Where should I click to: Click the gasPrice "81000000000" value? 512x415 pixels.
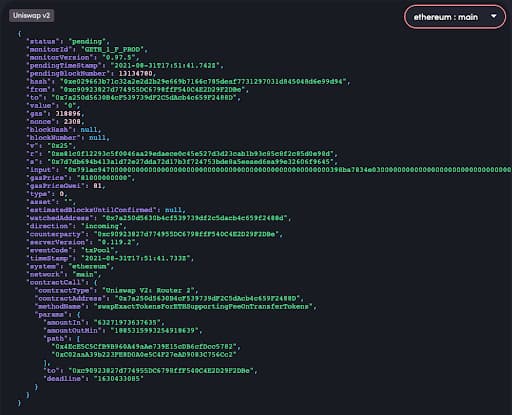(x=104, y=178)
